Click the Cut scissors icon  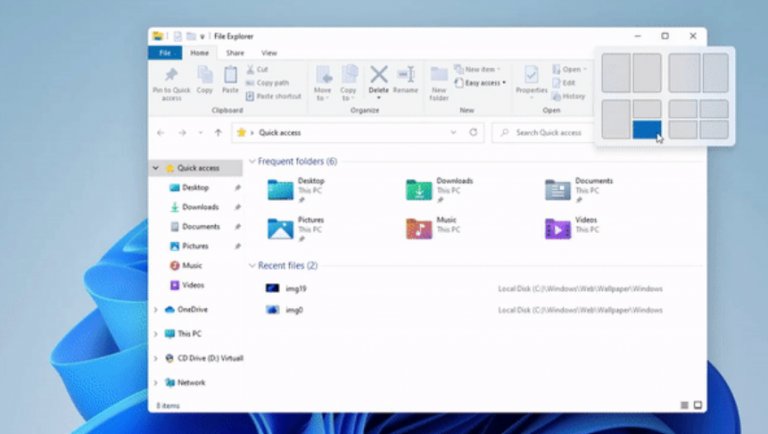[250, 70]
